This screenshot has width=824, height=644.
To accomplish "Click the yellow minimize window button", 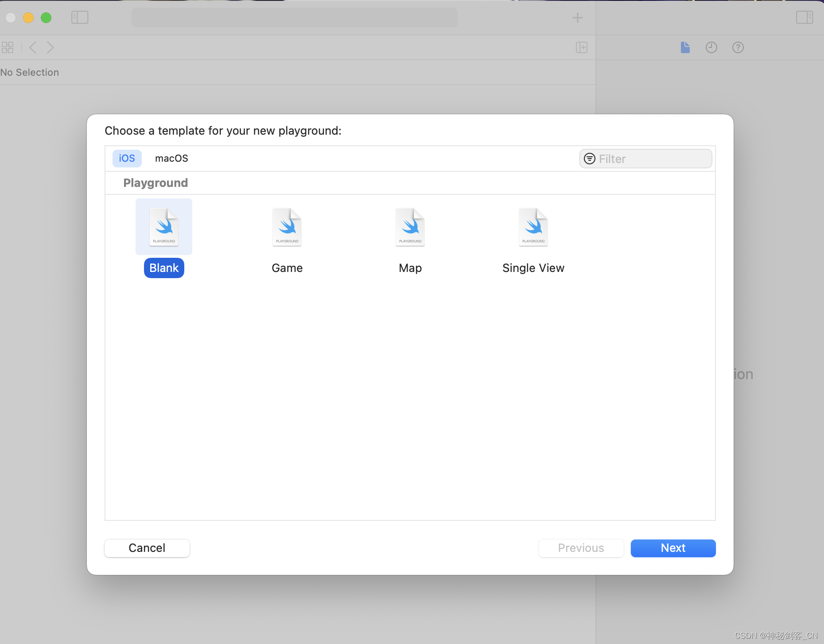I will pyautogui.click(x=28, y=18).
